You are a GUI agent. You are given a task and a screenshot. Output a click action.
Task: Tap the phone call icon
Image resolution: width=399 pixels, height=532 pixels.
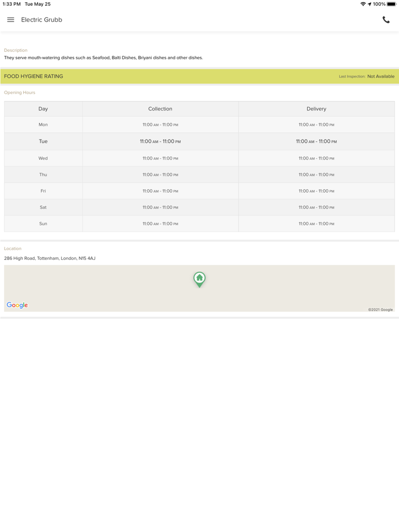[386, 20]
